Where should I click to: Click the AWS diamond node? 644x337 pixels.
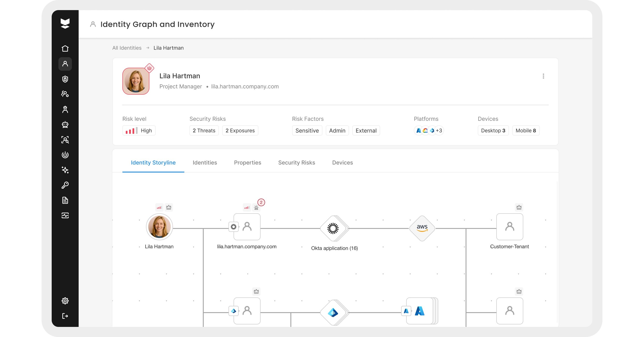pyautogui.click(x=422, y=228)
